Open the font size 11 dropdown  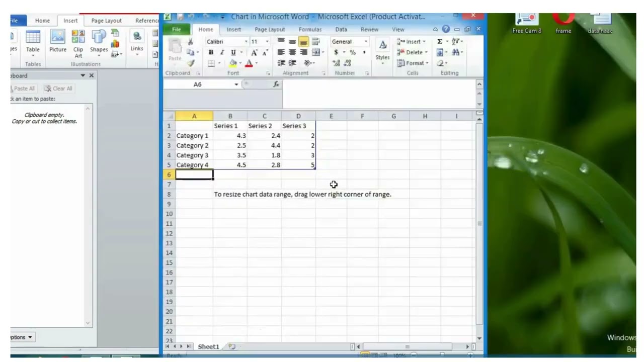click(267, 42)
